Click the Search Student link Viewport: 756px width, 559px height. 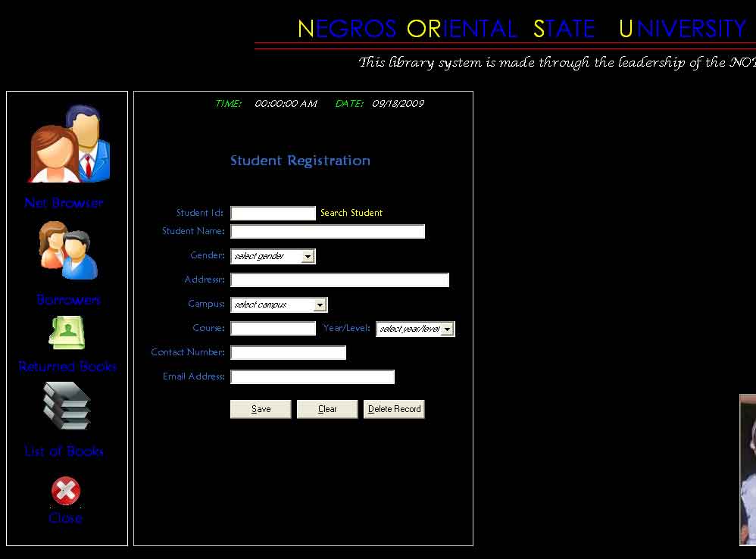(351, 213)
